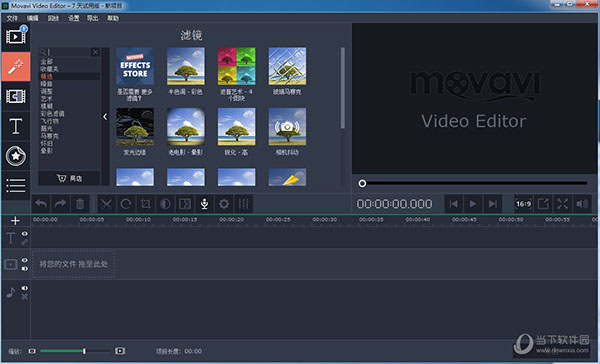Viewport: 600px width, 364px height.
Task: Open the Import media tab icon
Action: click(x=16, y=37)
